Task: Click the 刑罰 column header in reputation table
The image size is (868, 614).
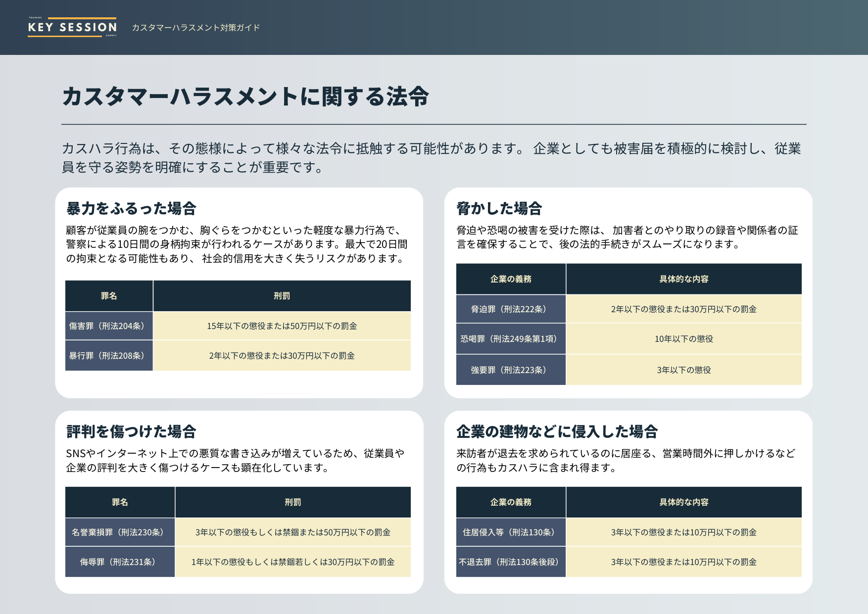Action: [293, 502]
